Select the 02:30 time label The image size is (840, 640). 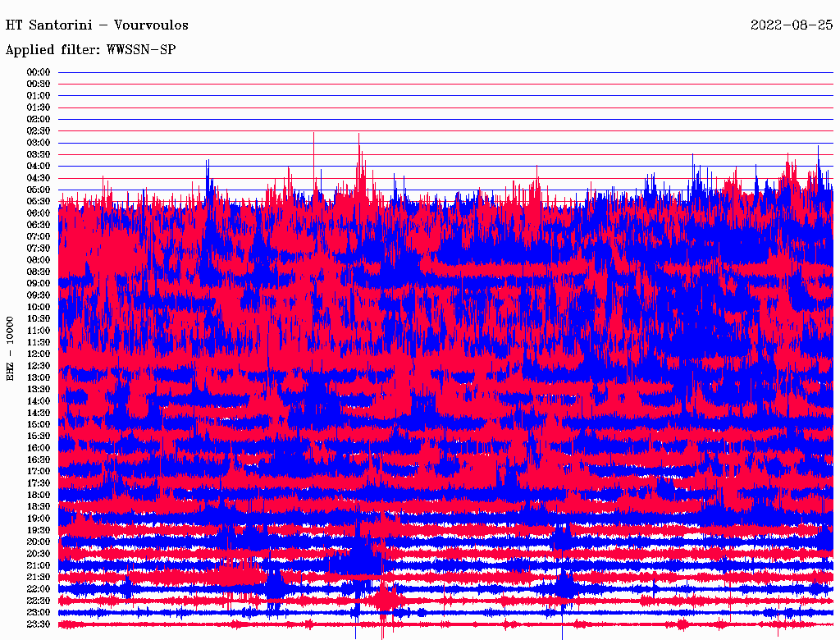(39, 131)
